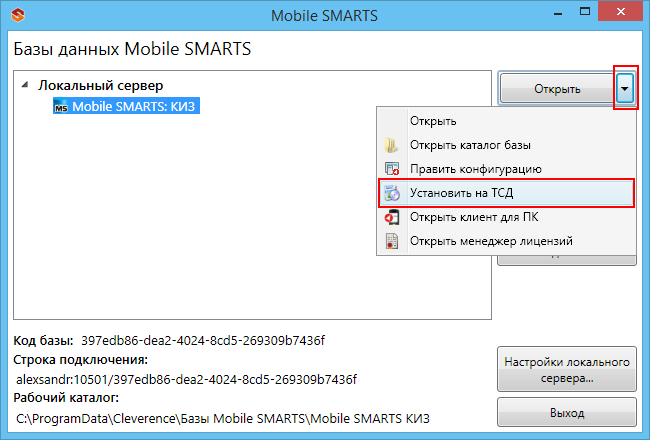Click connection string alexsandr:10501 value
Viewport: 650px width, 440px height.
(x=186, y=379)
